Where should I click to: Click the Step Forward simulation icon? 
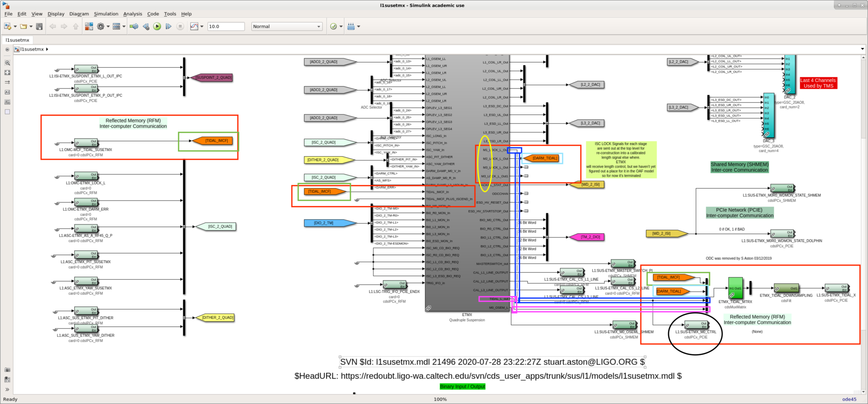pos(168,26)
